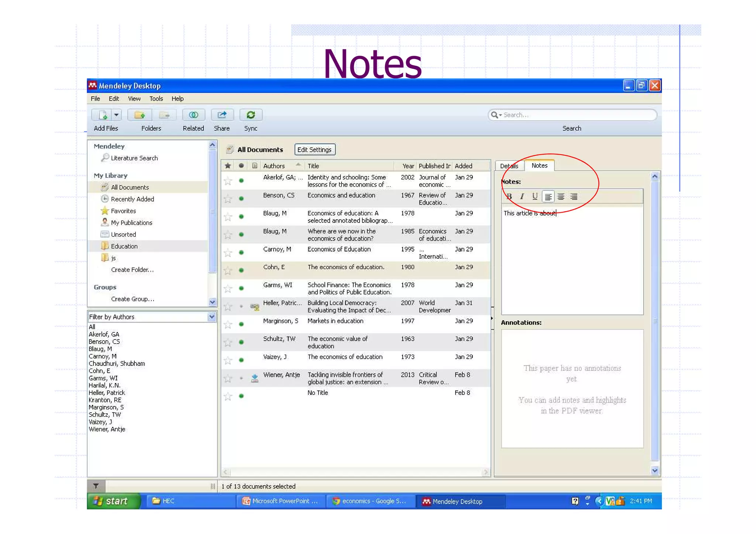Switch to the Notes tab
Viewport: 756px width, 534px height.
(539, 166)
